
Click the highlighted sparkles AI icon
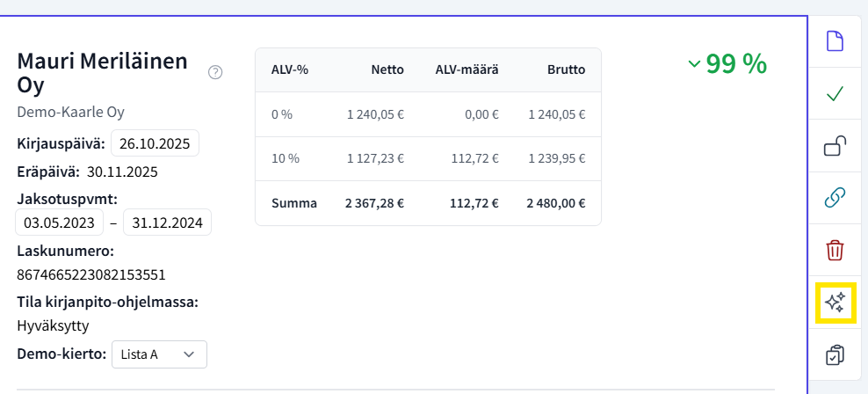835,303
